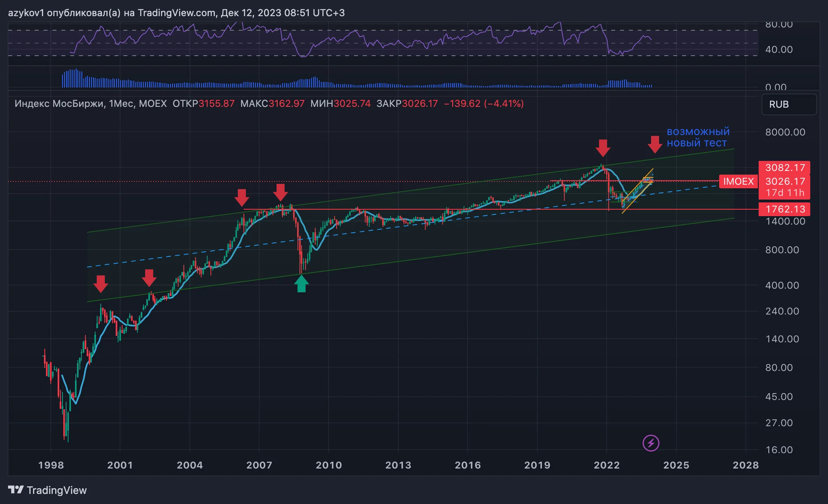Click the purple lightning bolt icon
The width and height of the screenshot is (828, 504).
tap(651, 443)
